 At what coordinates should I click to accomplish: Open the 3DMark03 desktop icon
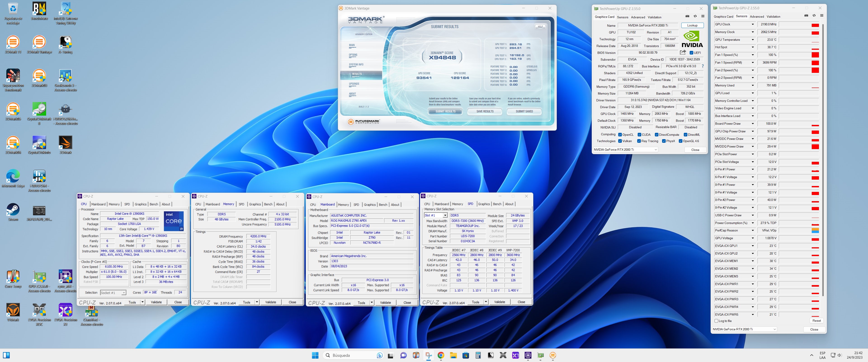pos(39,78)
